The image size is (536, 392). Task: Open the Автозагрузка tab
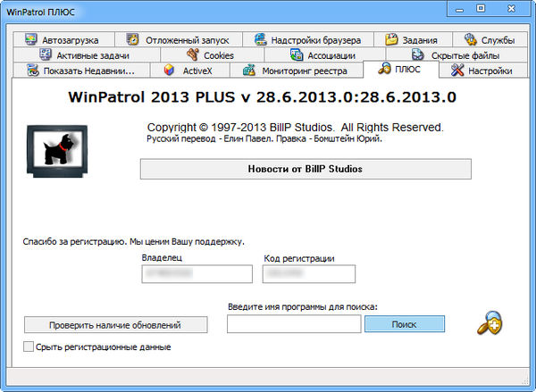[x=64, y=39]
